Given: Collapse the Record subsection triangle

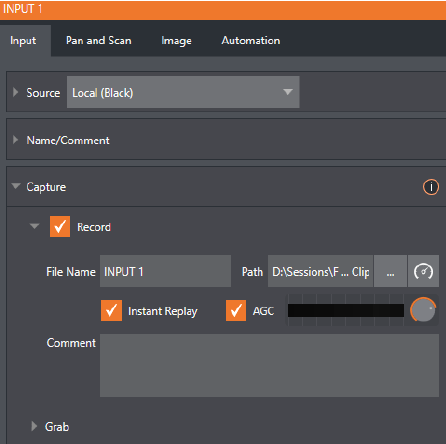Looking at the screenshot, I should (34, 226).
